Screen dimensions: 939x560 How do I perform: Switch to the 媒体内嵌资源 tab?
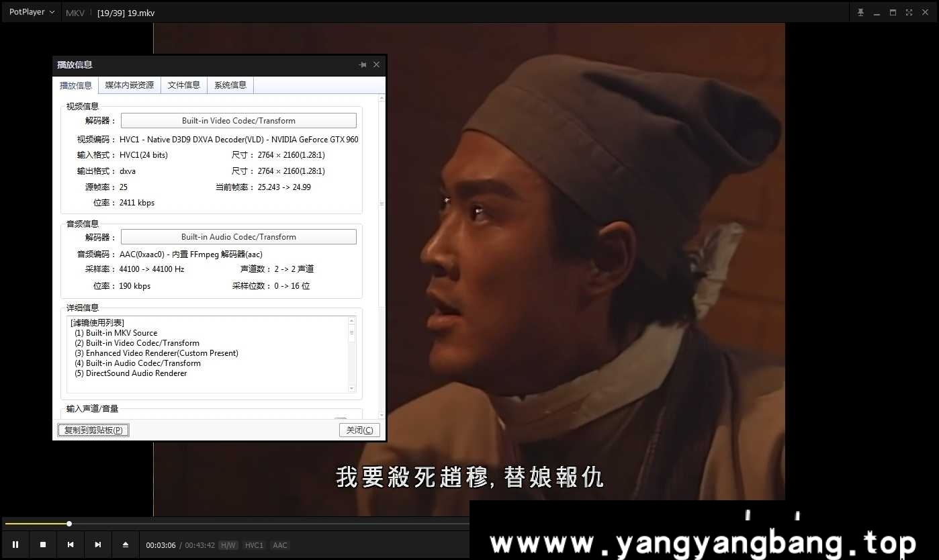[129, 85]
